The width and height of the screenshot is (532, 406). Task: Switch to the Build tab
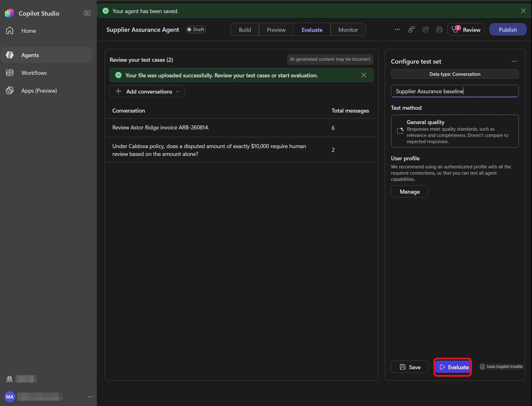245,30
